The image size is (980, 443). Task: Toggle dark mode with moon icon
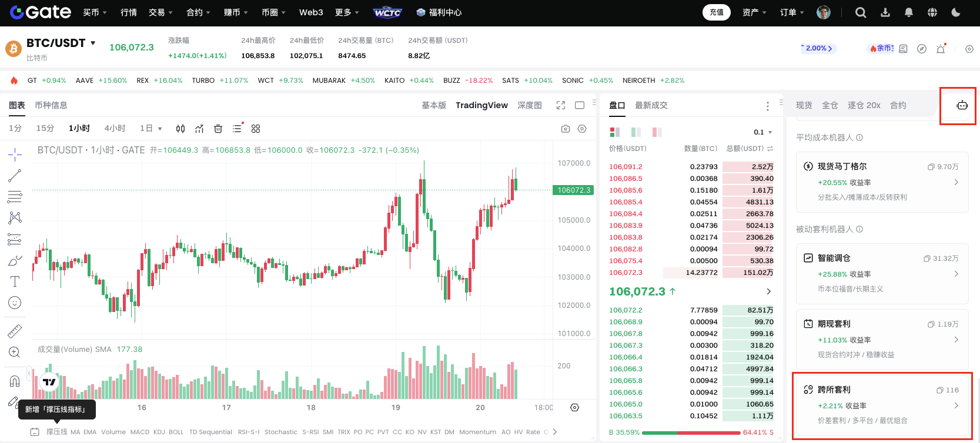click(956, 12)
